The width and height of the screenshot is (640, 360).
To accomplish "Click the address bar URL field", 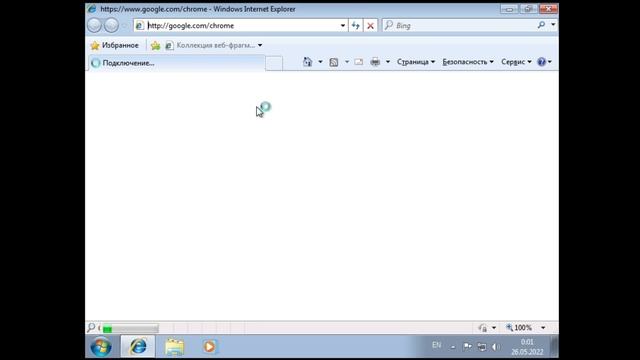I will coord(242,26).
